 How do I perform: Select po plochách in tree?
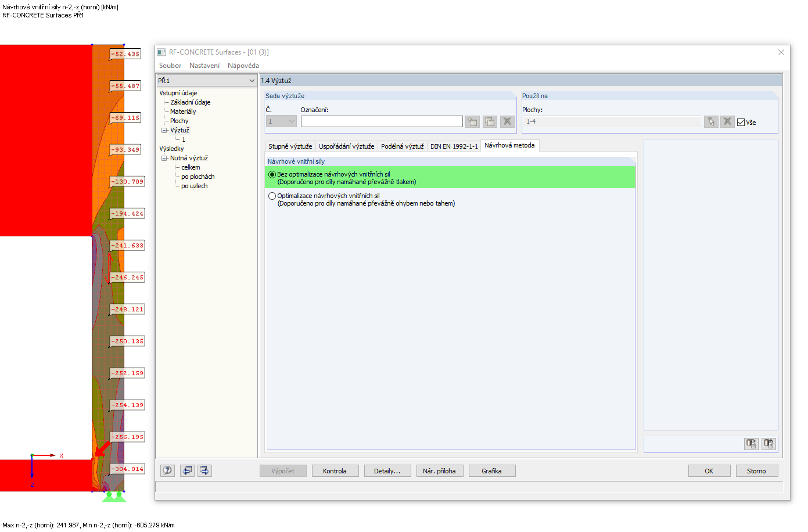[197, 177]
